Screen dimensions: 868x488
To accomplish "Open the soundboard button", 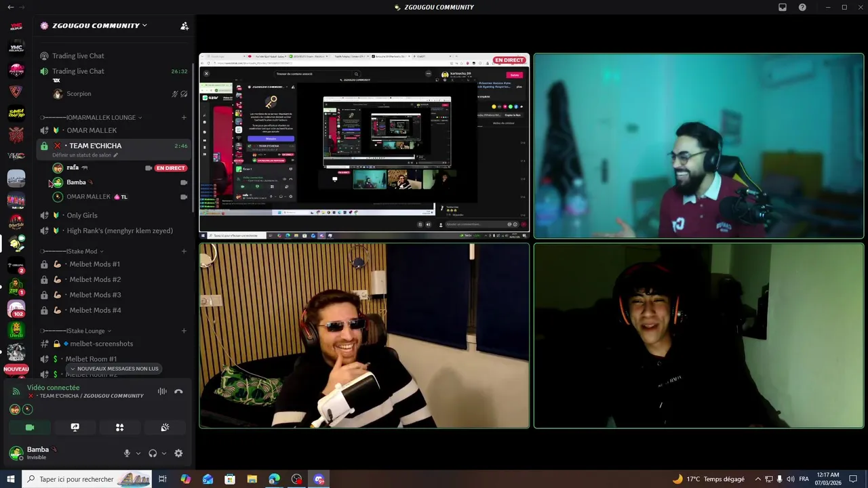I will [165, 428].
